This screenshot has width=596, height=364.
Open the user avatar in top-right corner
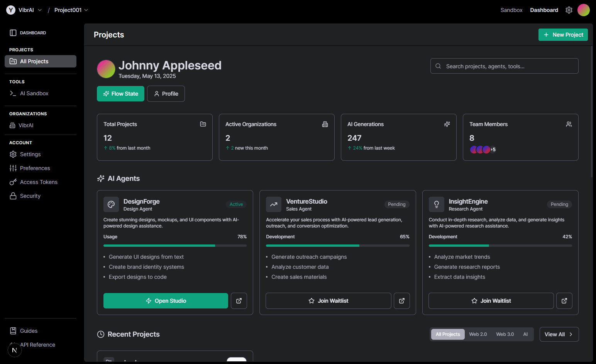pos(583,10)
